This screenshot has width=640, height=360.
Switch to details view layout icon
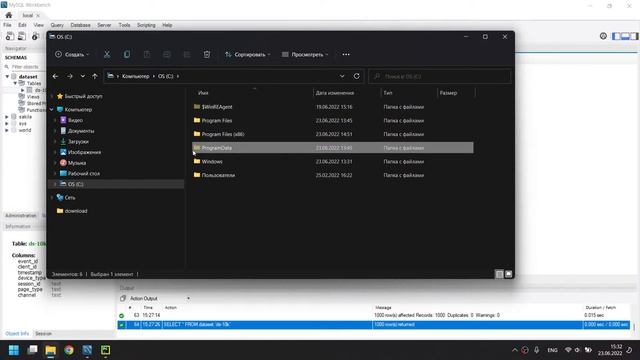499,274
